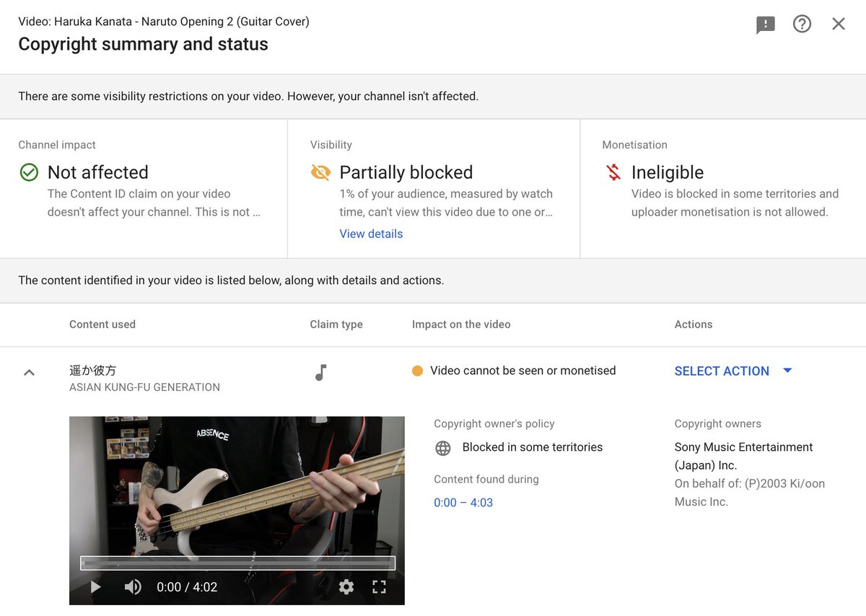Viewport: 866px width, 616px height.
Task: Click the dropdown arrow beside SELECT ACTION
Action: [x=787, y=371]
